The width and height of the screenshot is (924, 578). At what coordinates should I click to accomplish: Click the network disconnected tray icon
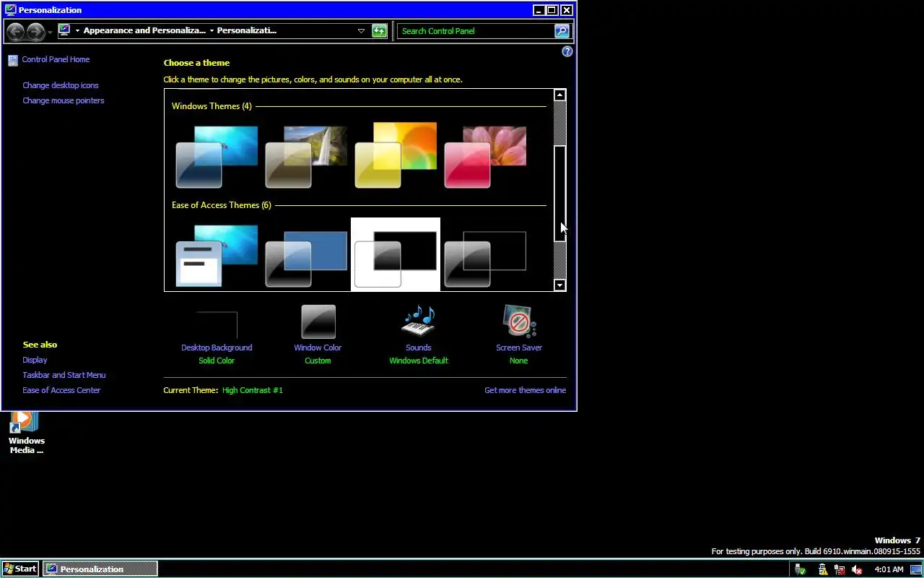tap(839, 569)
